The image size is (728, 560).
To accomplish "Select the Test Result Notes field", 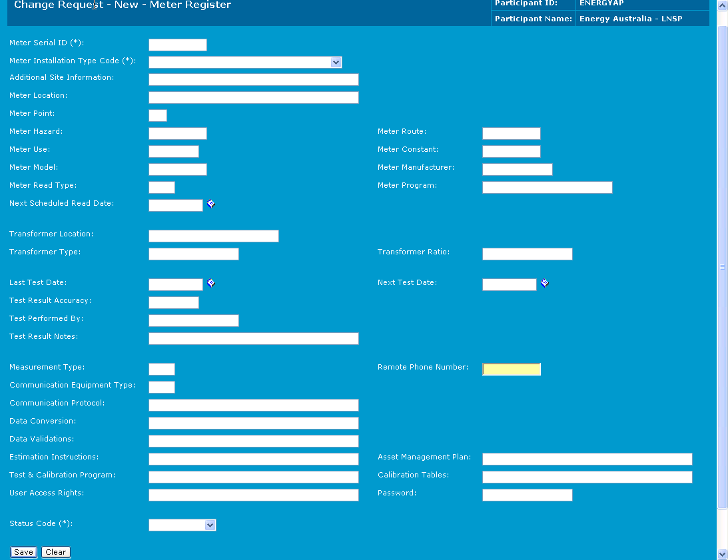I will (253, 339).
